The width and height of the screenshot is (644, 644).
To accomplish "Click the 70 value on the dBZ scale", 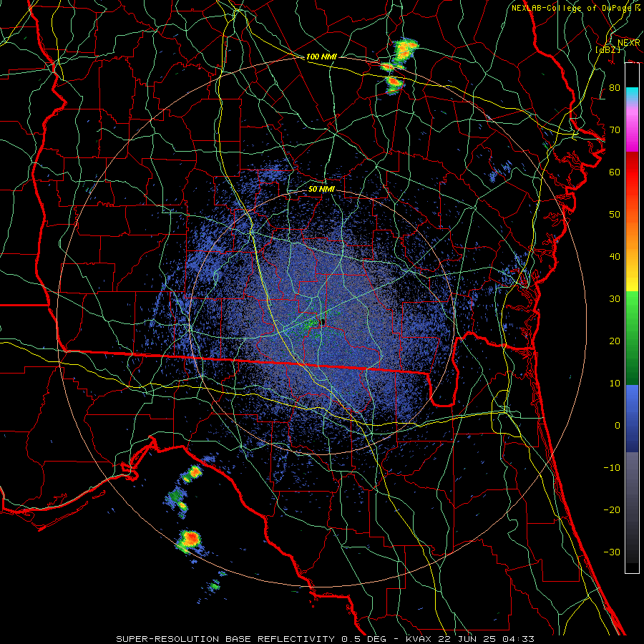I will [x=615, y=130].
